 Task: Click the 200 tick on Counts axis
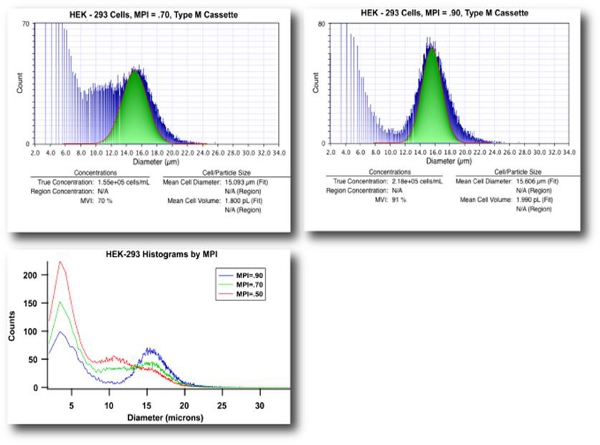(x=30, y=275)
